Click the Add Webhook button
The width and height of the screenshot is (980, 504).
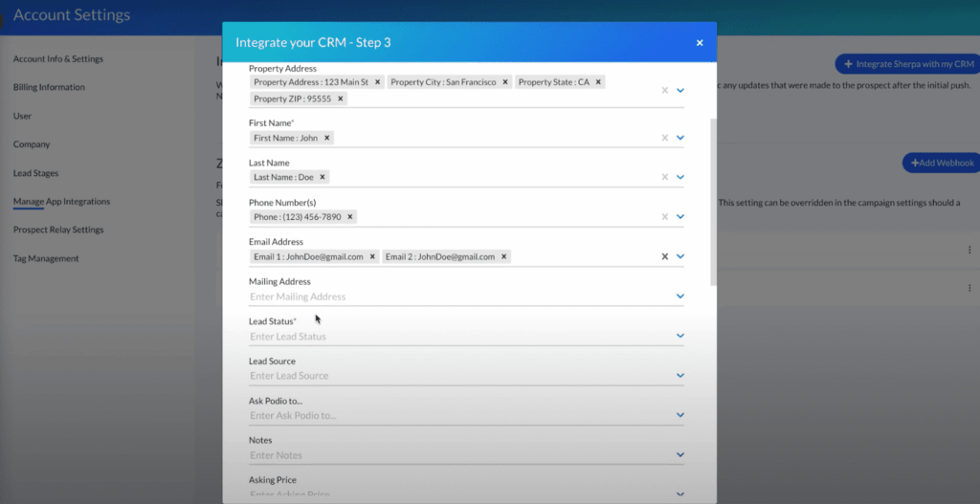[x=942, y=163]
